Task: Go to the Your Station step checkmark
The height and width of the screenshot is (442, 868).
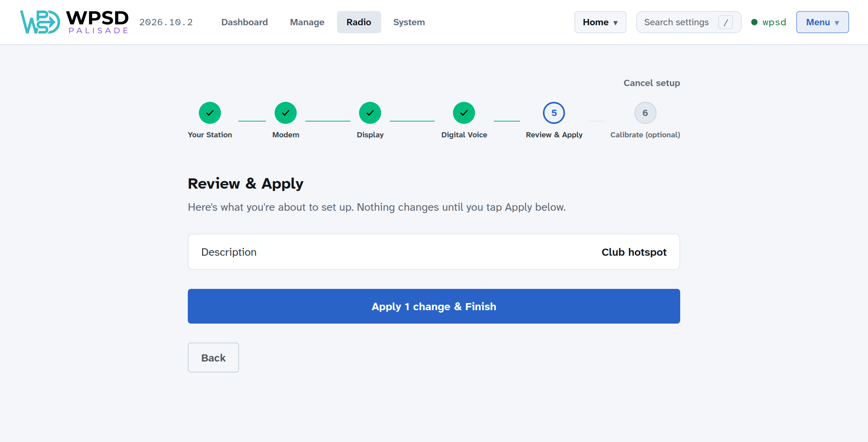Action: point(210,113)
